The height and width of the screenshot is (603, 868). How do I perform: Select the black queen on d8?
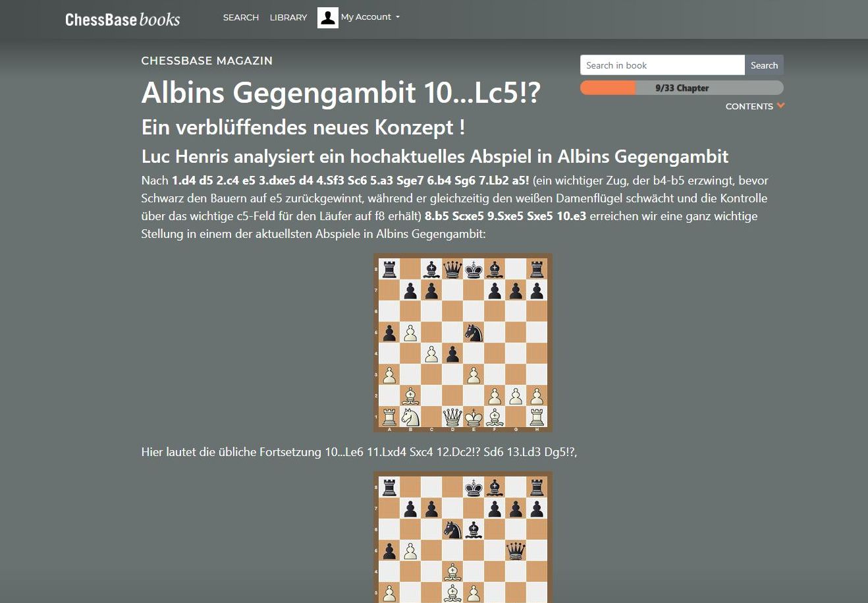(452, 270)
